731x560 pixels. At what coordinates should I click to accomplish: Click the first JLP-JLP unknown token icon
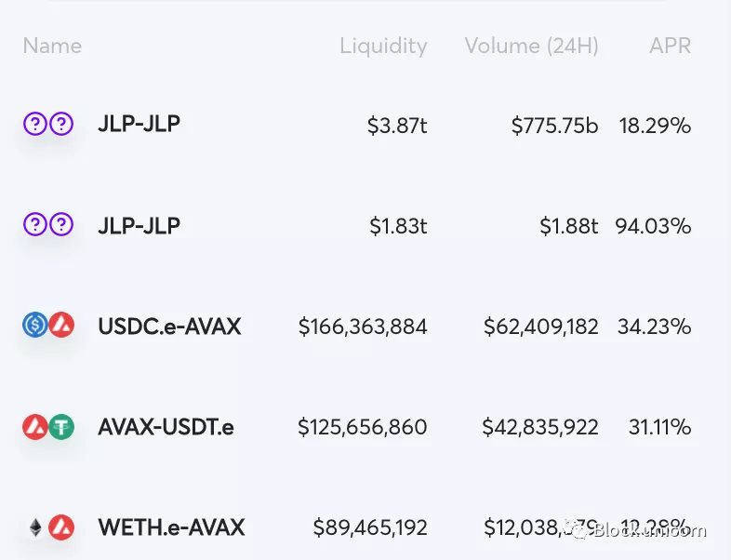[35, 124]
